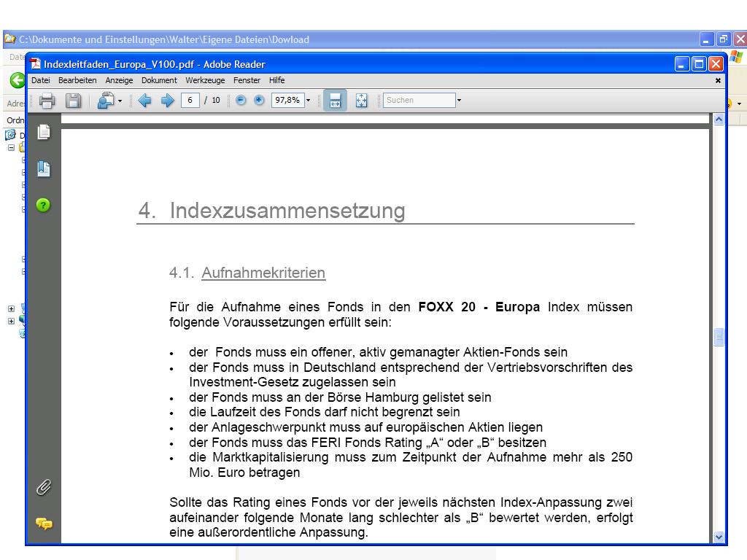The image size is (747, 560).
Task: Open the Werkzeuge menu
Action: pos(205,80)
